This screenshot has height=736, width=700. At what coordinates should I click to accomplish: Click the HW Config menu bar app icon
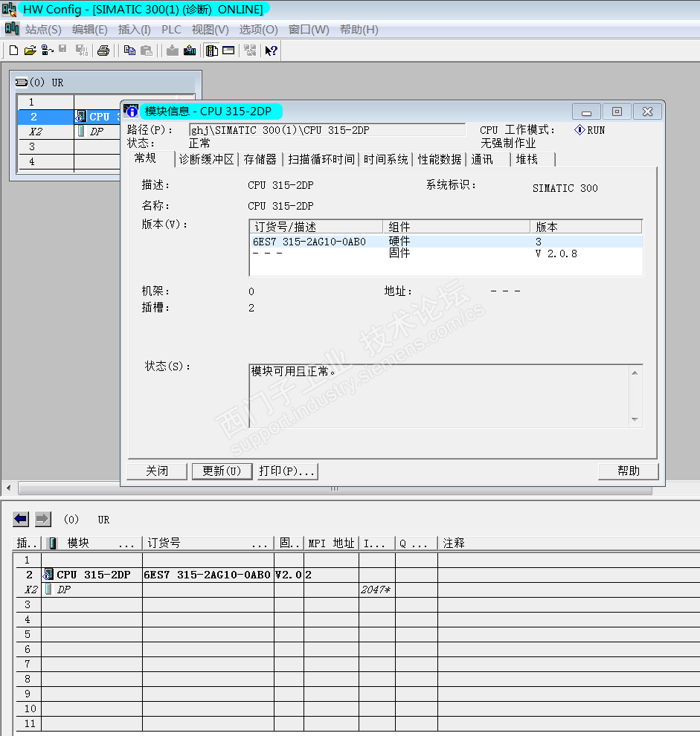[x=12, y=29]
